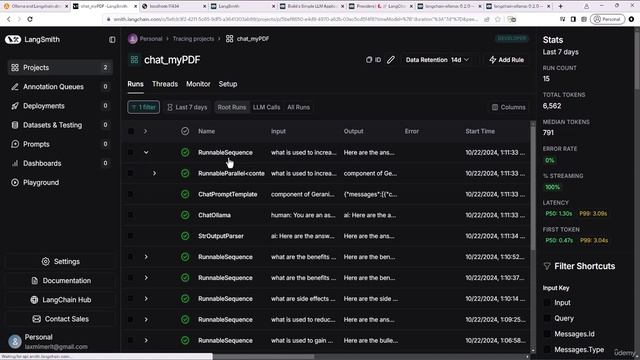Show LLM Calls runs
Screen dimensions: 640x360
coord(267,107)
